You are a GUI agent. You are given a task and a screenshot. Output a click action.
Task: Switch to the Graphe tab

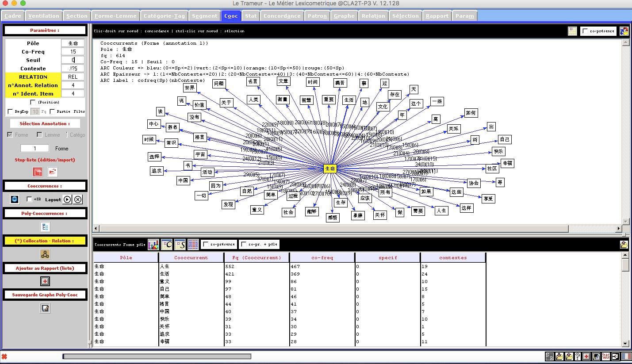tap(344, 16)
